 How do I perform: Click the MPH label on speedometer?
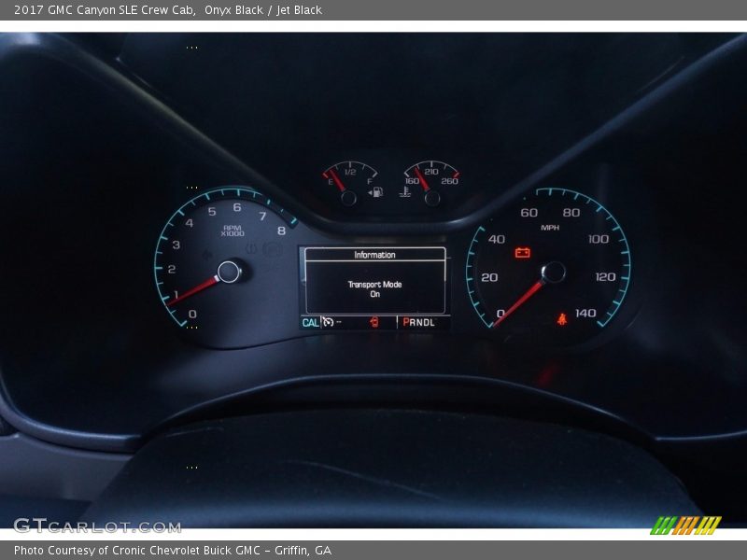coord(550,228)
